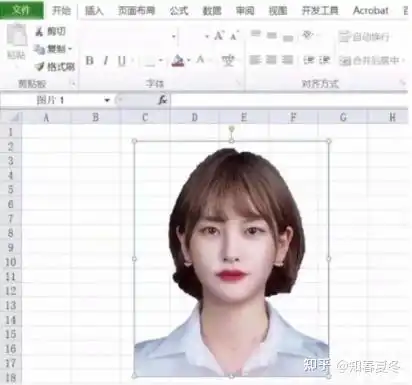Click the 复制 copy button
412x385 pixels.
point(50,49)
